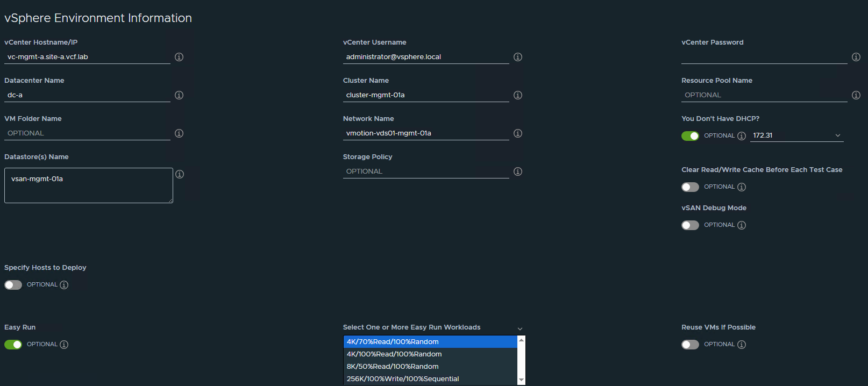Expand the Easy Run Workloads chevron
This screenshot has height=386, width=868.
tap(520, 328)
